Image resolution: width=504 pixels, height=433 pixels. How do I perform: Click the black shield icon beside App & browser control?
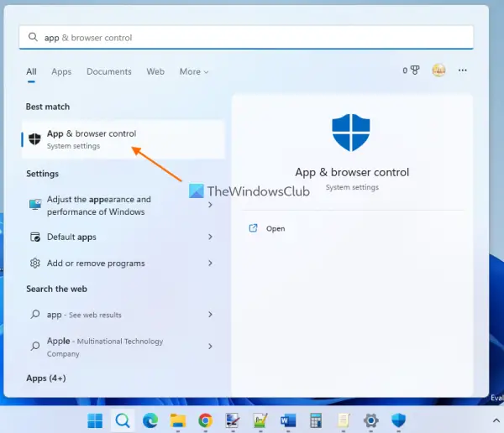click(34, 139)
